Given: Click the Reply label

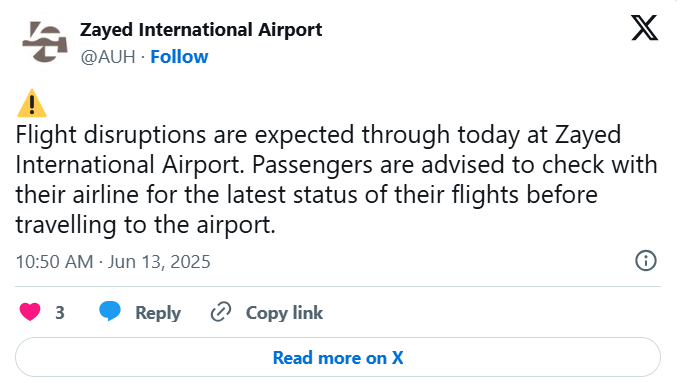Looking at the screenshot, I should pos(158,313).
